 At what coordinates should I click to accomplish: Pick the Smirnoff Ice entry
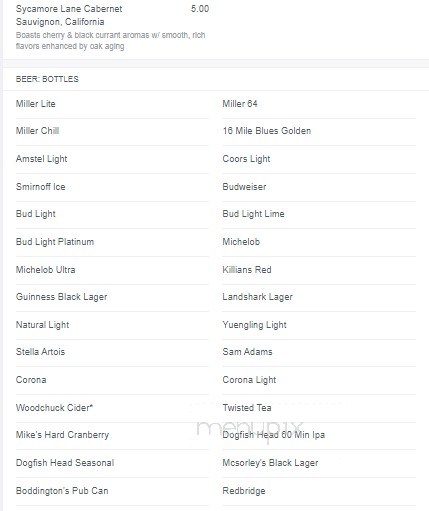coord(41,187)
